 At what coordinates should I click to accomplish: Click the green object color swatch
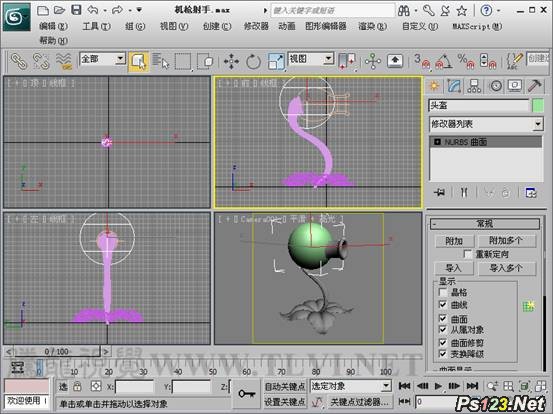538,106
